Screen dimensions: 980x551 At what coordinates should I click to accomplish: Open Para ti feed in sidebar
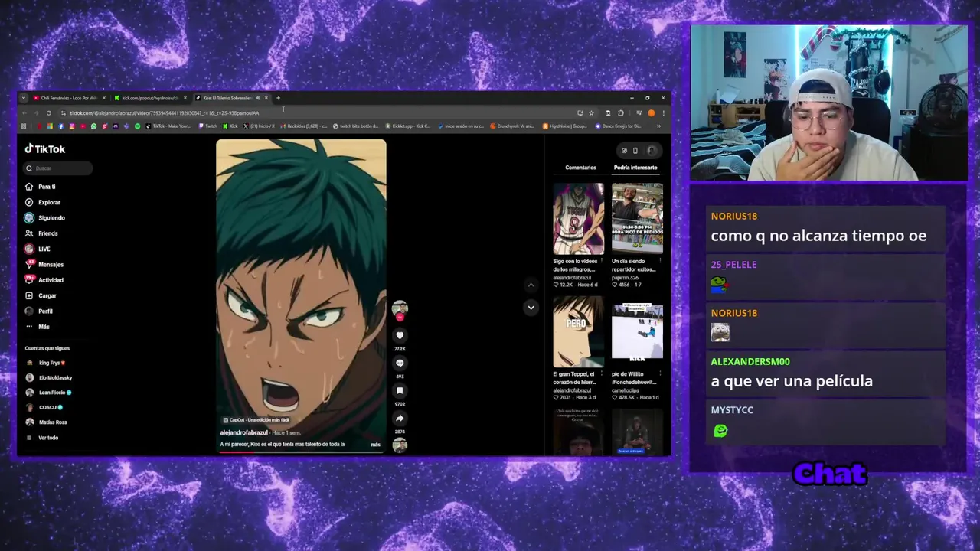tap(41, 187)
